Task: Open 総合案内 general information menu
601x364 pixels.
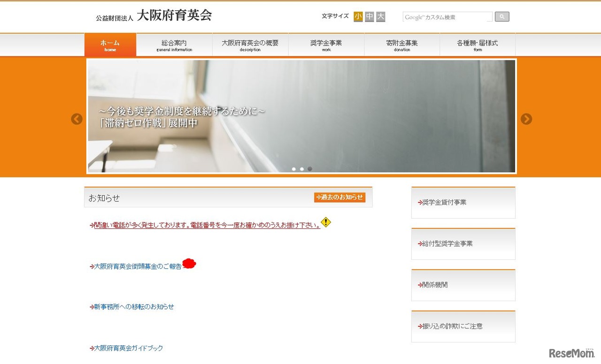Action: [x=174, y=45]
